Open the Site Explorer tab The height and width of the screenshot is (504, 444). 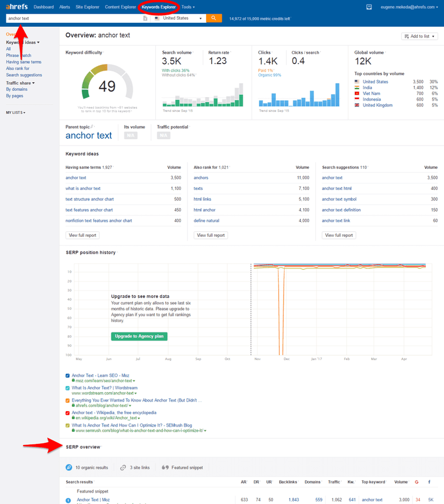tap(88, 7)
